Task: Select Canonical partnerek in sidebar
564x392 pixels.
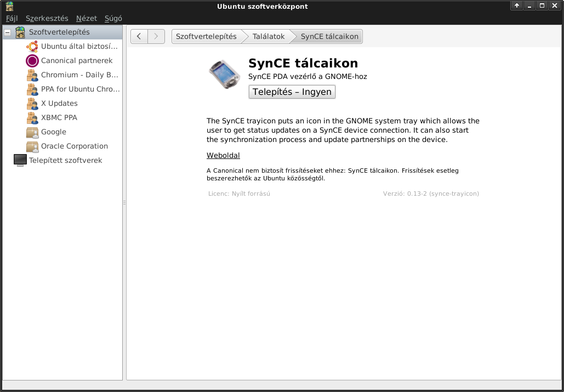Action: 62,61
